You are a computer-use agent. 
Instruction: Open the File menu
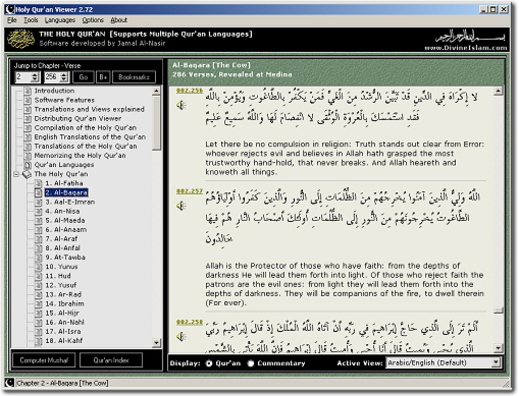12,20
